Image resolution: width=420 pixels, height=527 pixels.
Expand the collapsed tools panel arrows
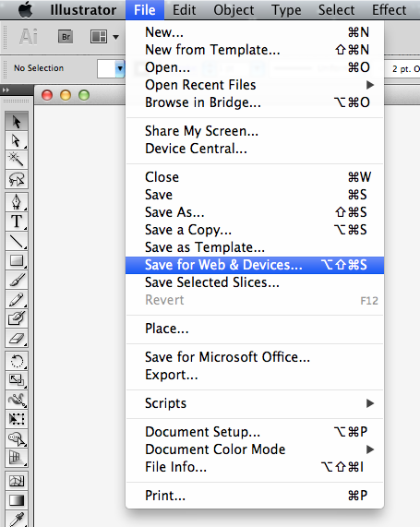pos(6,90)
